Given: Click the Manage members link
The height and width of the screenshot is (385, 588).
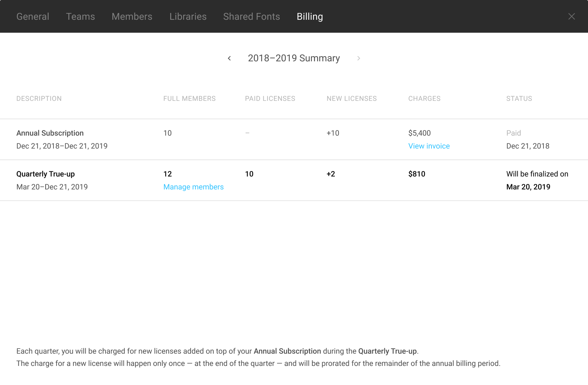Looking at the screenshot, I should coord(193,187).
